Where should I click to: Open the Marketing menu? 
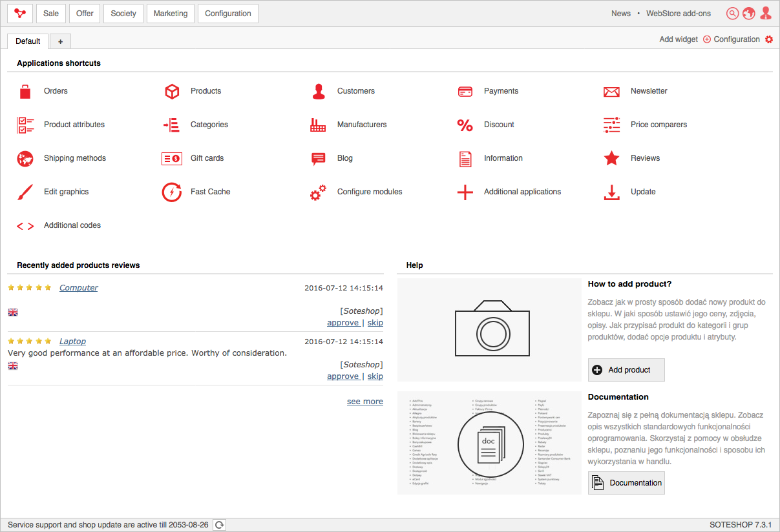(x=171, y=14)
